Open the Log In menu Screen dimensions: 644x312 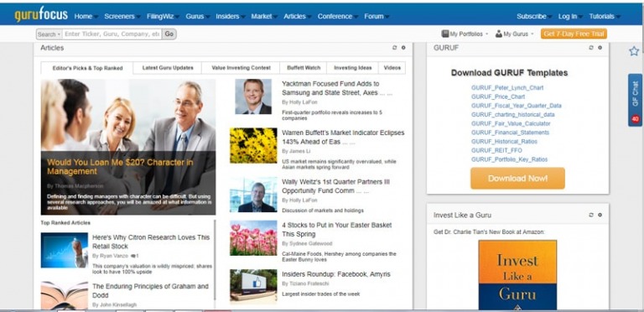pyautogui.click(x=569, y=17)
